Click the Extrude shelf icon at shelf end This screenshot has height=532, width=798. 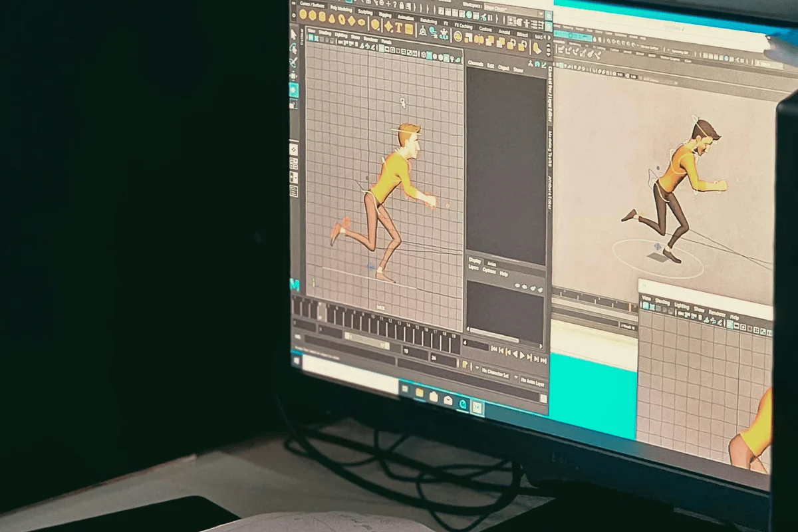click(x=537, y=48)
